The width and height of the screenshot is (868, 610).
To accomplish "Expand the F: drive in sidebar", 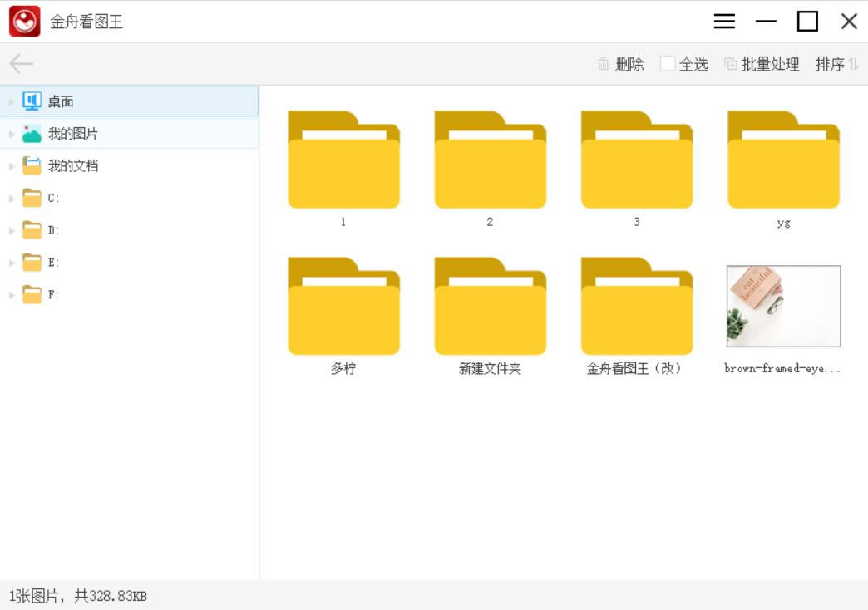I will click(10, 294).
